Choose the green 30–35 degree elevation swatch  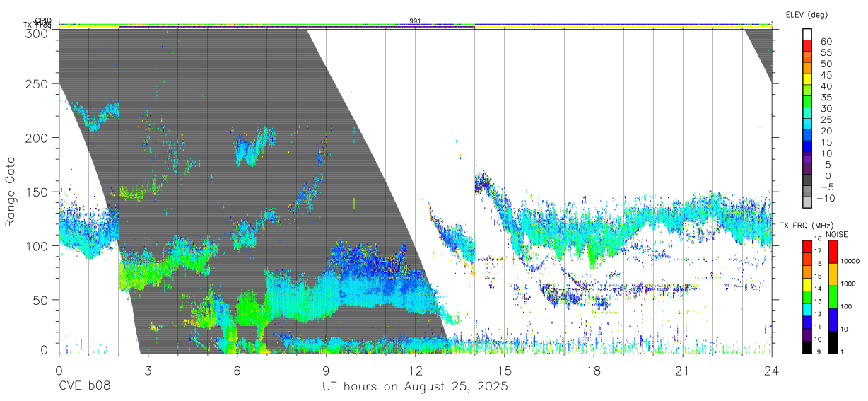[808, 102]
